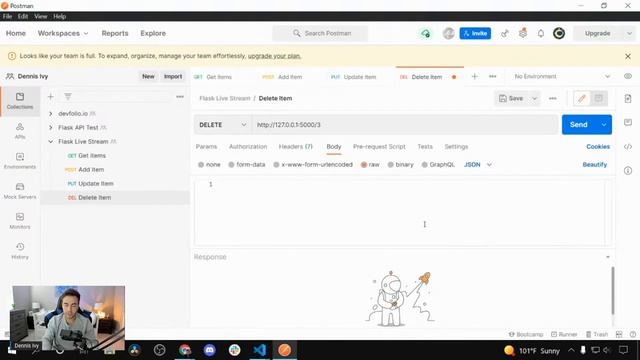Open the Collections sidebar panel
Image resolution: width=640 pixels, height=360 pixels.
pyautogui.click(x=20, y=101)
